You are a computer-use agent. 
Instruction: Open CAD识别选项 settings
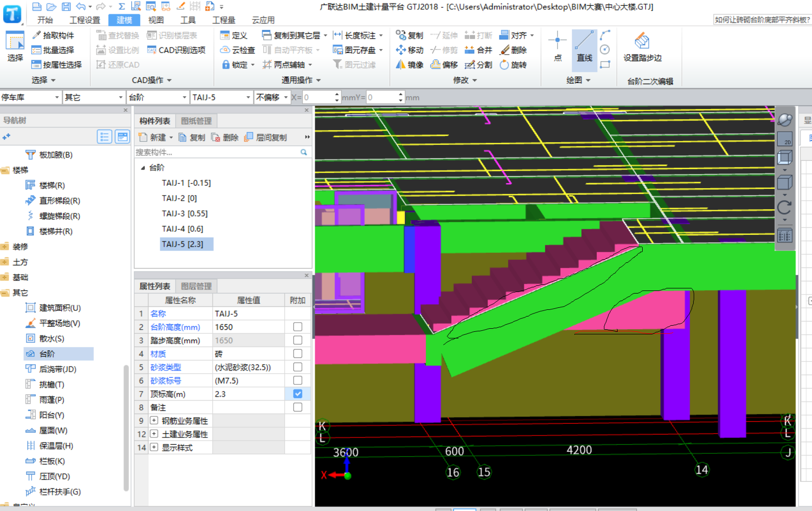coord(176,50)
